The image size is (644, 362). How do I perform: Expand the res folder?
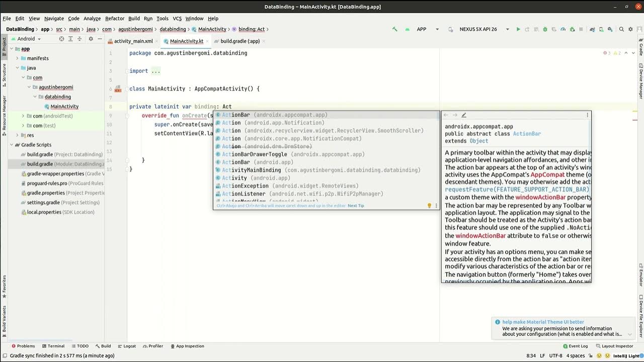pos(17,135)
